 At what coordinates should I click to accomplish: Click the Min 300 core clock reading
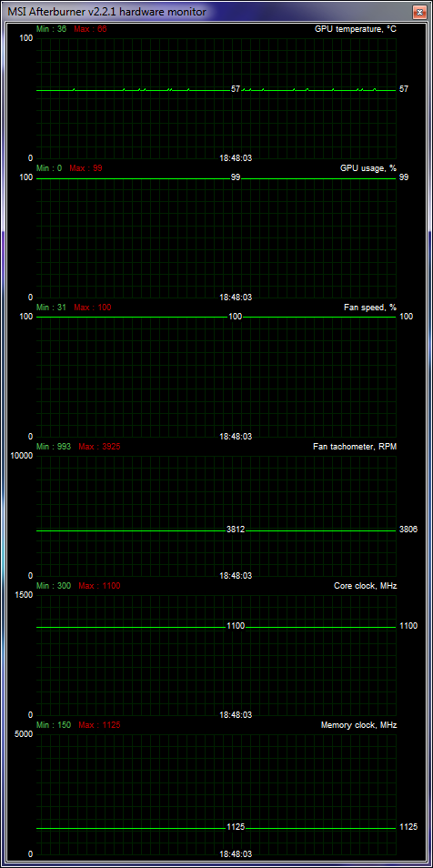tap(53, 586)
